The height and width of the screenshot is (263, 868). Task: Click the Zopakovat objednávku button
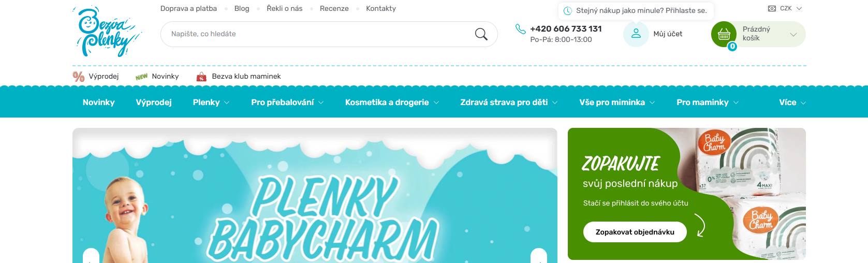(635, 232)
